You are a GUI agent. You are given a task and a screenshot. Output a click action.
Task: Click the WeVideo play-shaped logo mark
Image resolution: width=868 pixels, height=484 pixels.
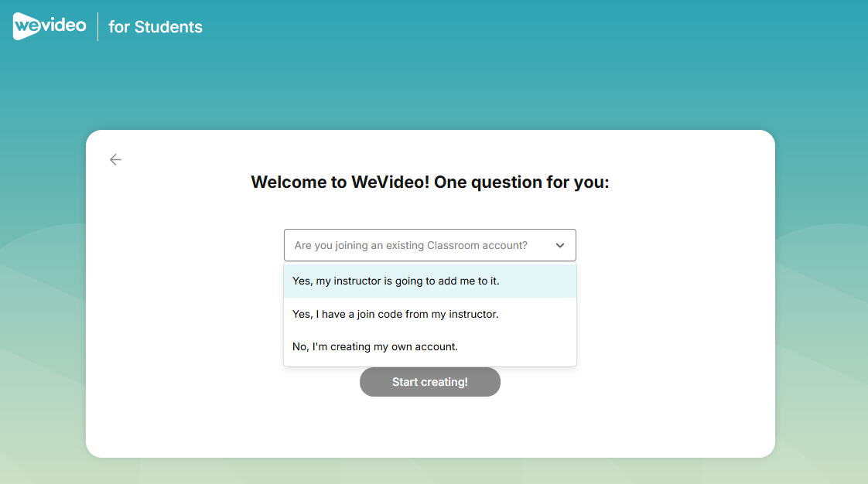coord(26,26)
